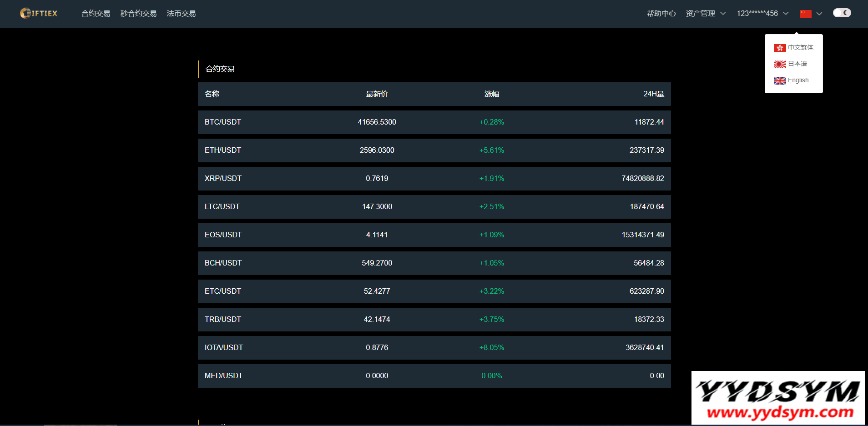Open the 123******456 account dropdown

[762, 14]
